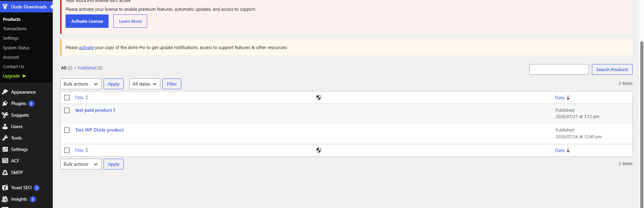Screen dimensions: 644x208
Task: Click the activate link in Astra Pro notice
Action: point(86,47)
